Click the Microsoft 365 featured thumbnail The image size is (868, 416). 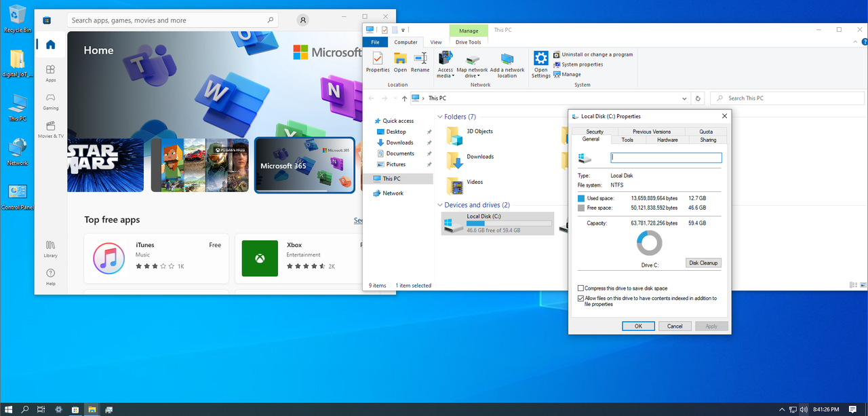coord(304,166)
